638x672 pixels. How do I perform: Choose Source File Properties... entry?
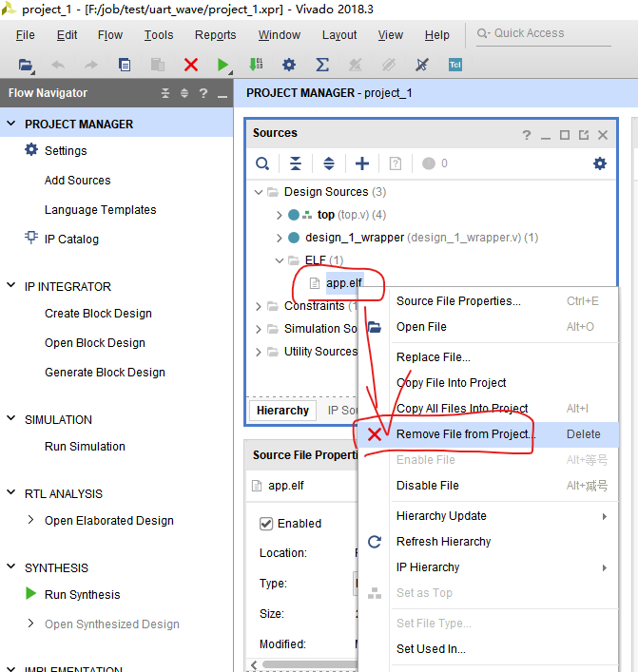(x=489, y=301)
